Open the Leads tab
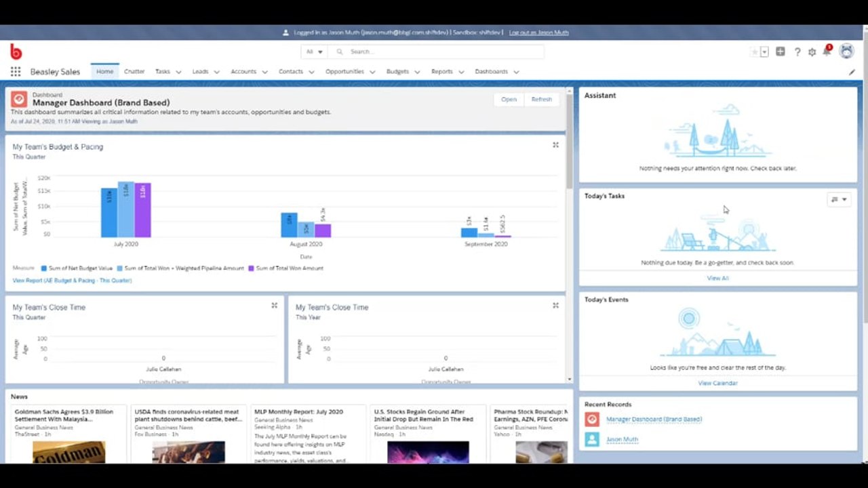This screenshot has height=488, width=868. [x=200, y=72]
